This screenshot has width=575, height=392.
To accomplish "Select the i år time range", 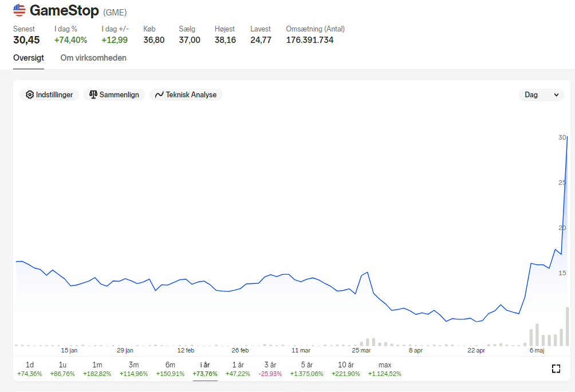I will click(x=205, y=369).
